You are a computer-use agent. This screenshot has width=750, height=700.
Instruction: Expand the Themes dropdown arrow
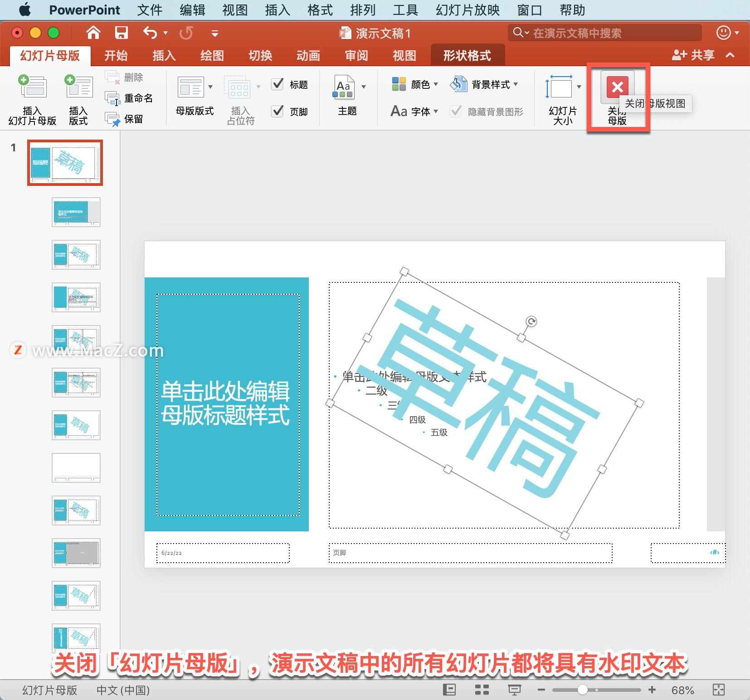[x=364, y=87]
